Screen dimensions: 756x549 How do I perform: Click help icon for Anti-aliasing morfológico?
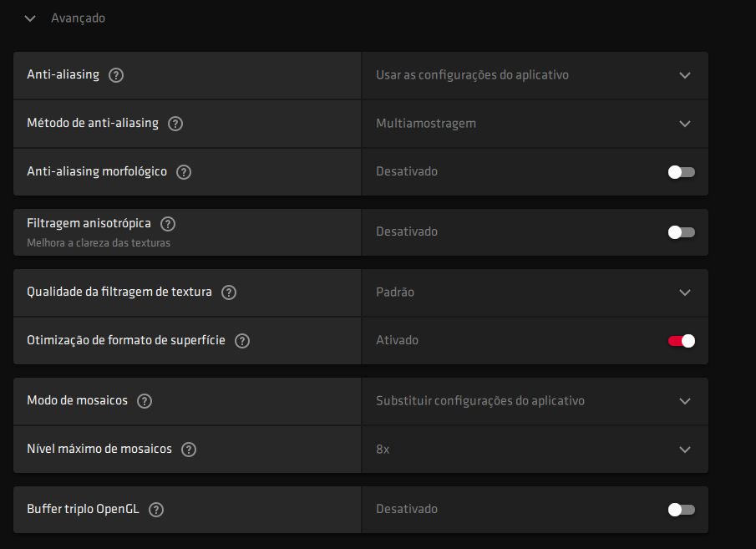point(184,172)
